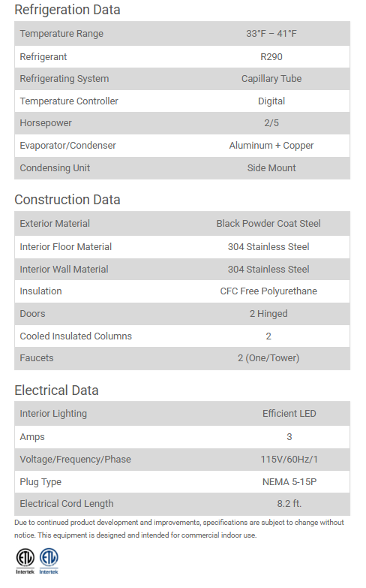Select the Construction Data heading
The height and width of the screenshot is (588, 366).
point(67,200)
